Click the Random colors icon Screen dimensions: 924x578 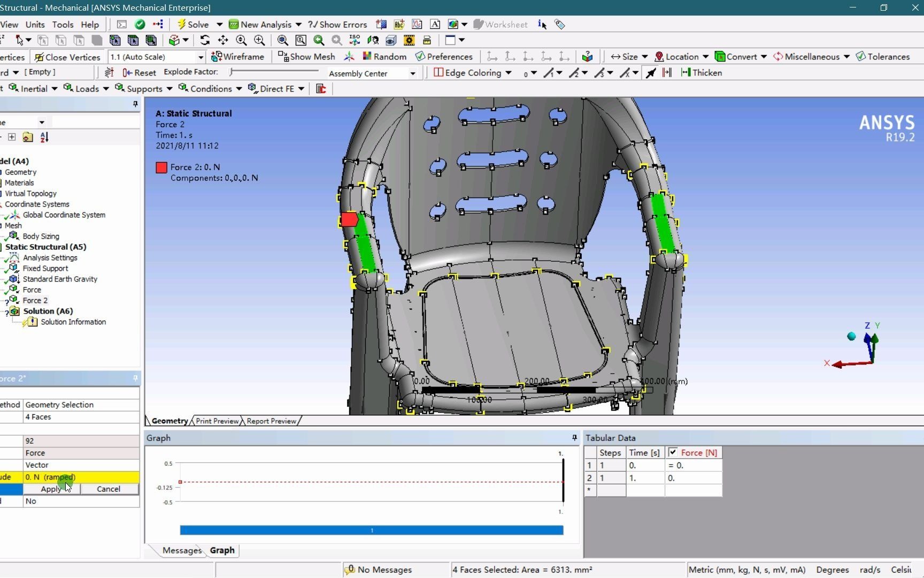(367, 56)
